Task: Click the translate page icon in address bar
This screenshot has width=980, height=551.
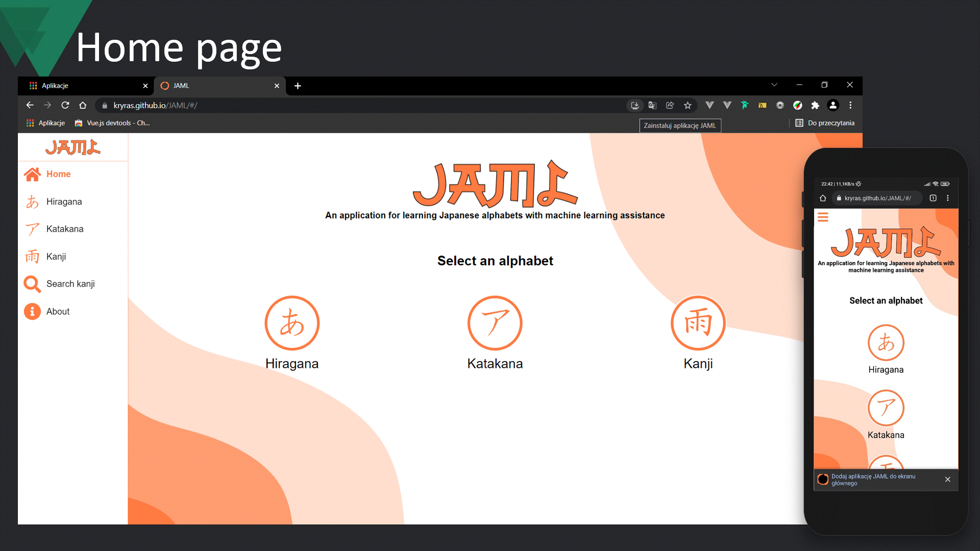Action: click(x=652, y=106)
